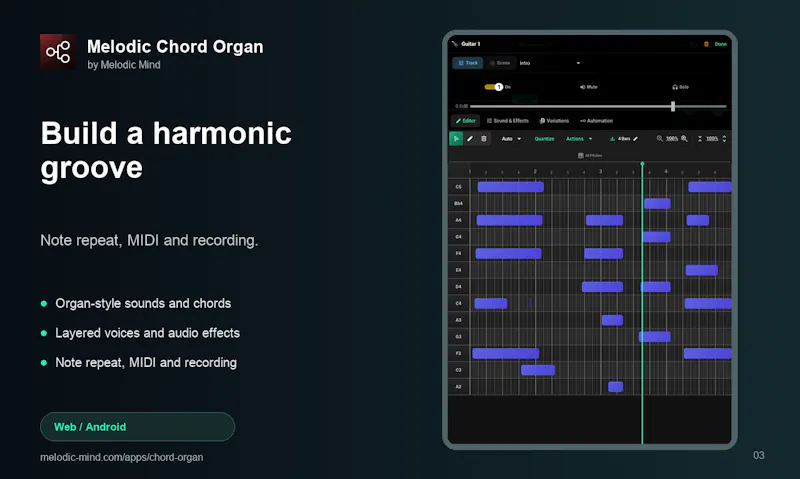The height and width of the screenshot is (479, 800).
Task: Select the note in the E4 row
Action: (702, 270)
